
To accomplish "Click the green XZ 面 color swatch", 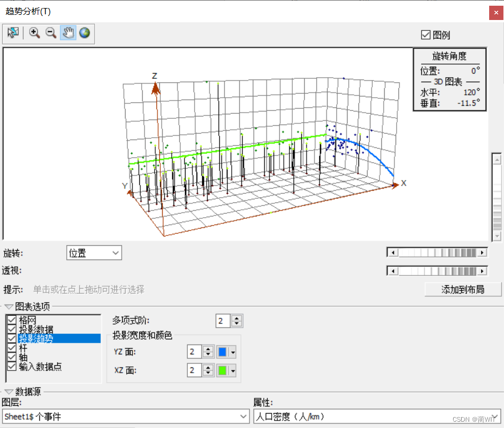I will tap(223, 371).
